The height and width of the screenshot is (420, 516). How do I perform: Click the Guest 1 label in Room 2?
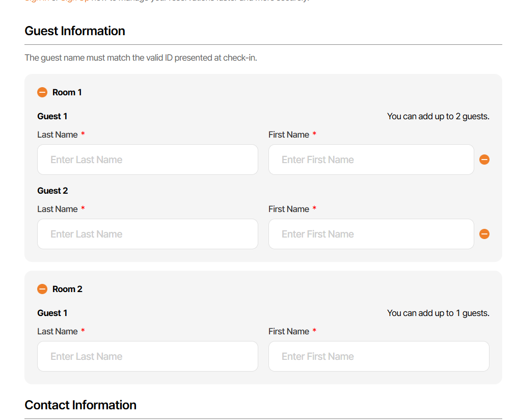[52, 313]
